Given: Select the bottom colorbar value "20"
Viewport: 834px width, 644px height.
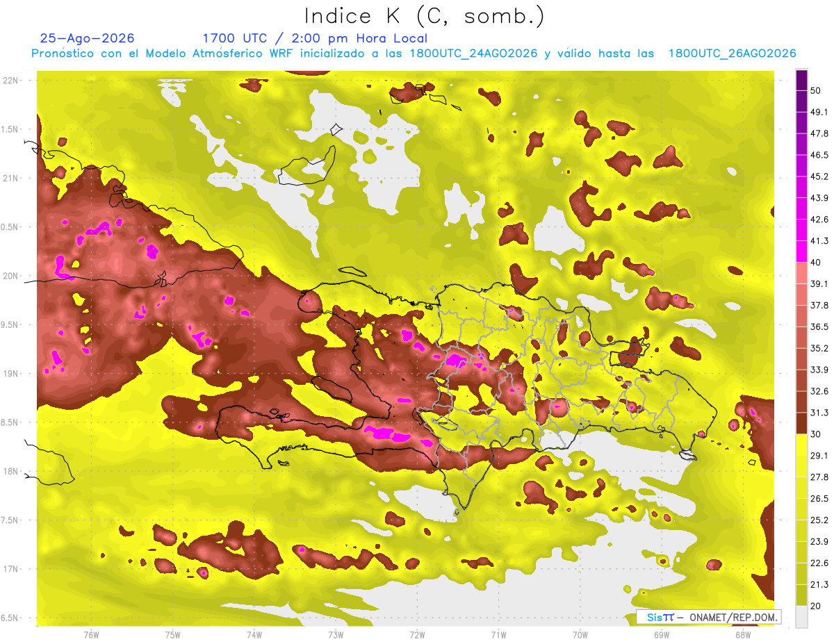Looking at the screenshot, I should pos(817,606).
